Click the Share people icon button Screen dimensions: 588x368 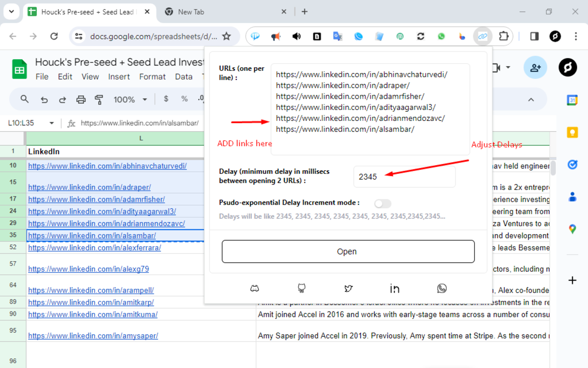pyautogui.click(x=535, y=68)
